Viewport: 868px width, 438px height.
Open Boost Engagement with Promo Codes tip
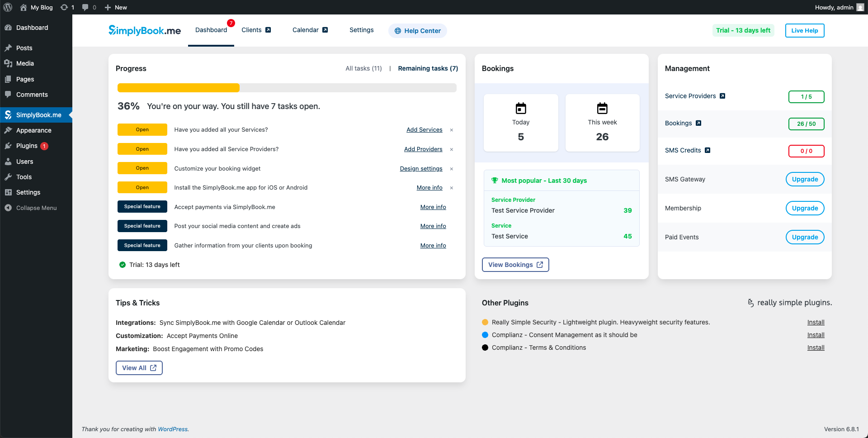[x=208, y=349]
